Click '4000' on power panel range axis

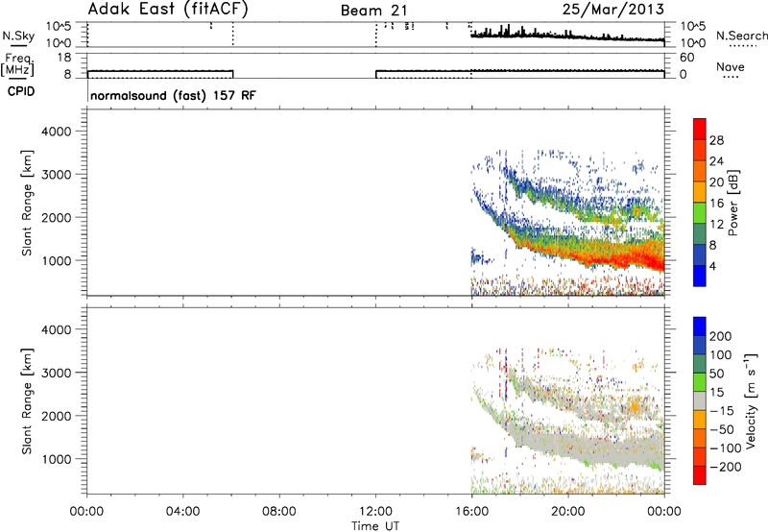[57, 132]
